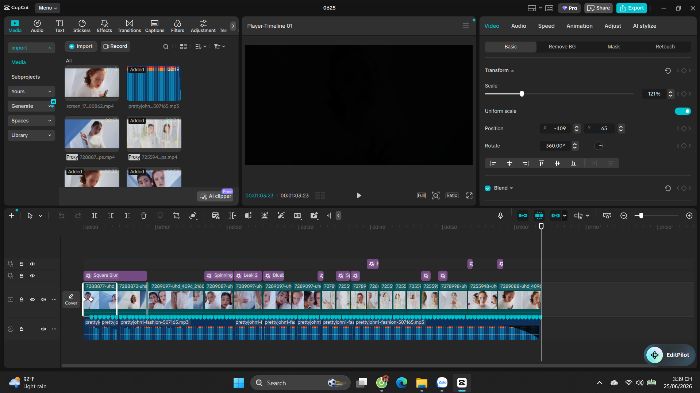Show more toolbar categories with right chevron
Image resolution: width=700 pixels, height=393 pixels.
[x=233, y=26]
